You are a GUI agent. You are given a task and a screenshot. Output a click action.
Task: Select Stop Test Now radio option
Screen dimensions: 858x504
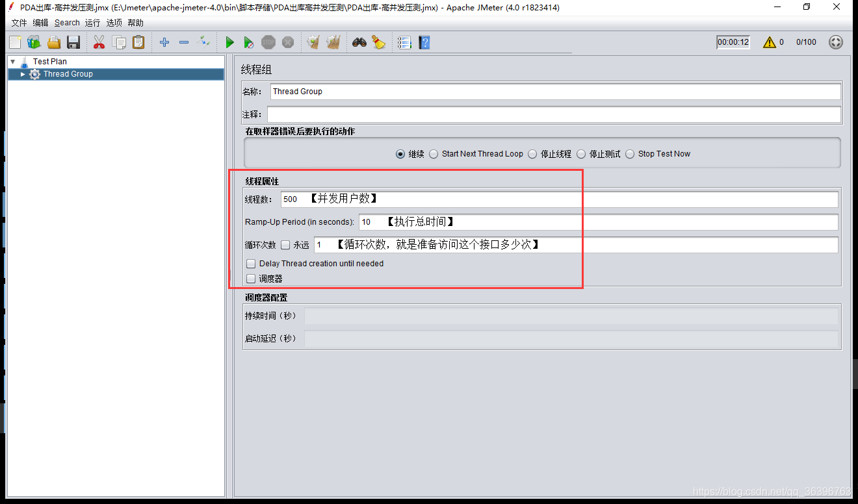630,154
